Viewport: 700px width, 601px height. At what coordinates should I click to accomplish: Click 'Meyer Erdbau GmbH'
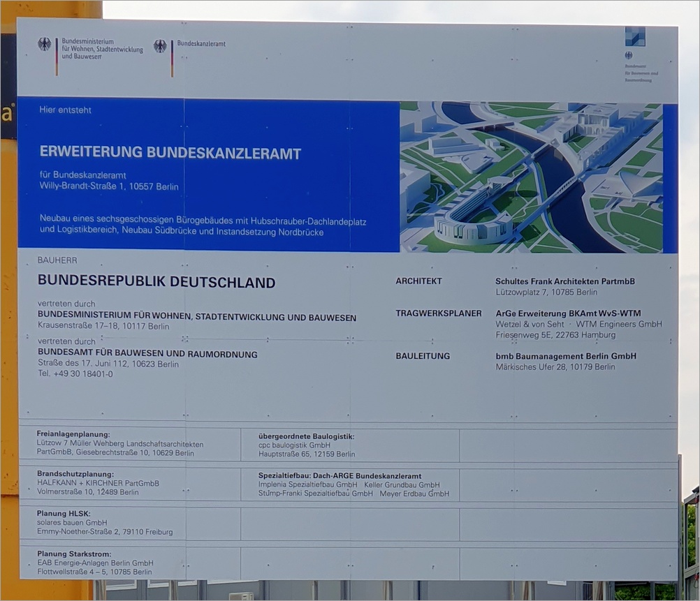[414, 494]
